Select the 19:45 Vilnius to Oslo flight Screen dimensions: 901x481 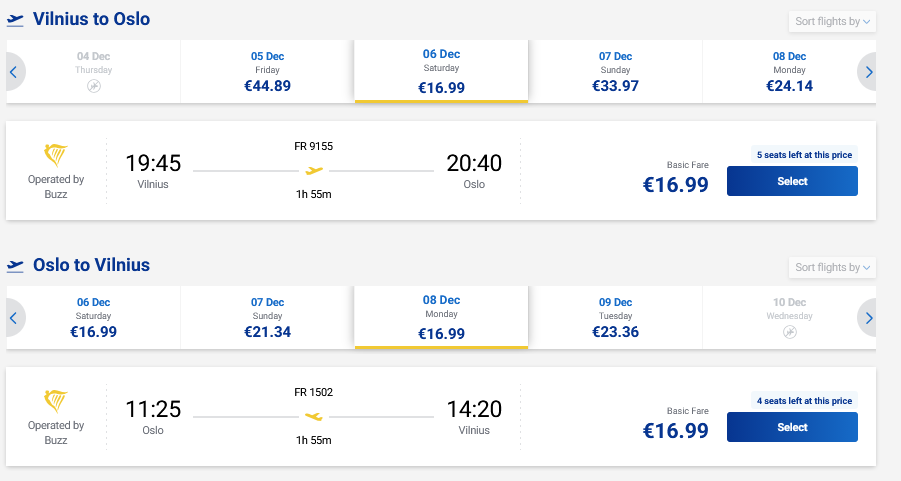point(791,181)
